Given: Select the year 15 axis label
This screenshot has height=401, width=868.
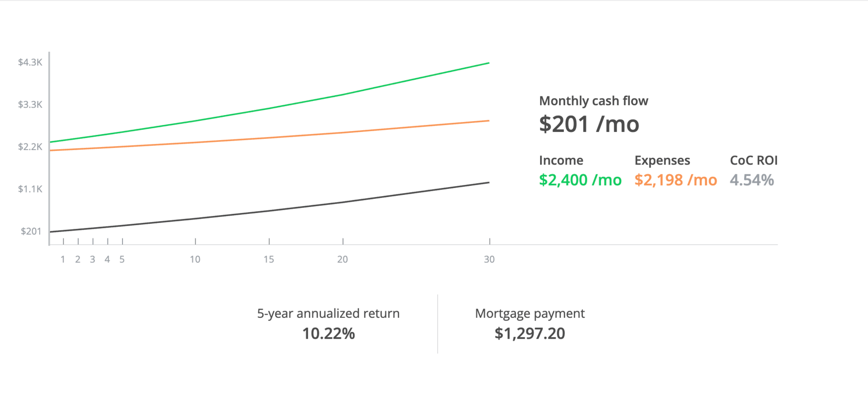Looking at the screenshot, I should click(269, 259).
